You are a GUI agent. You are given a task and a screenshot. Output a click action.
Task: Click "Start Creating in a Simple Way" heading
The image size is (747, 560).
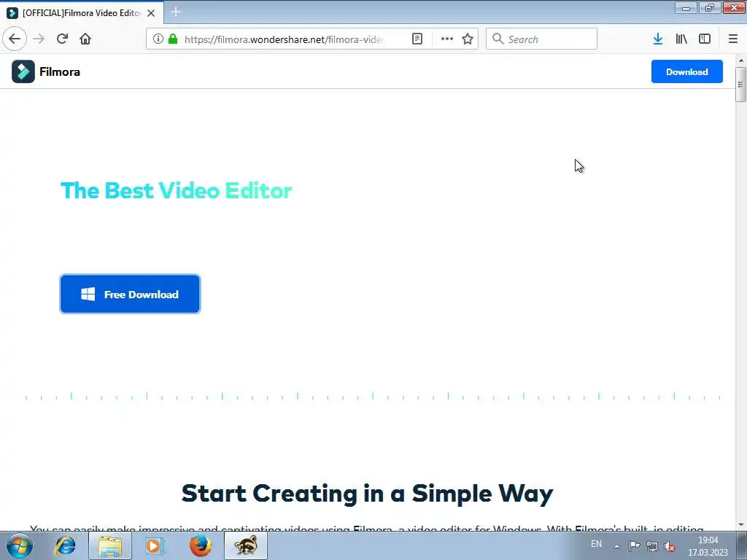point(368,494)
